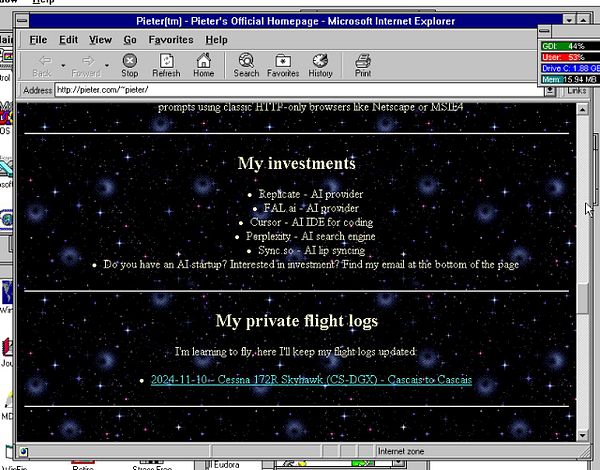Click the Mem usage indicator
Screen dimensions: 600x470
pyautogui.click(x=570, y=80)
